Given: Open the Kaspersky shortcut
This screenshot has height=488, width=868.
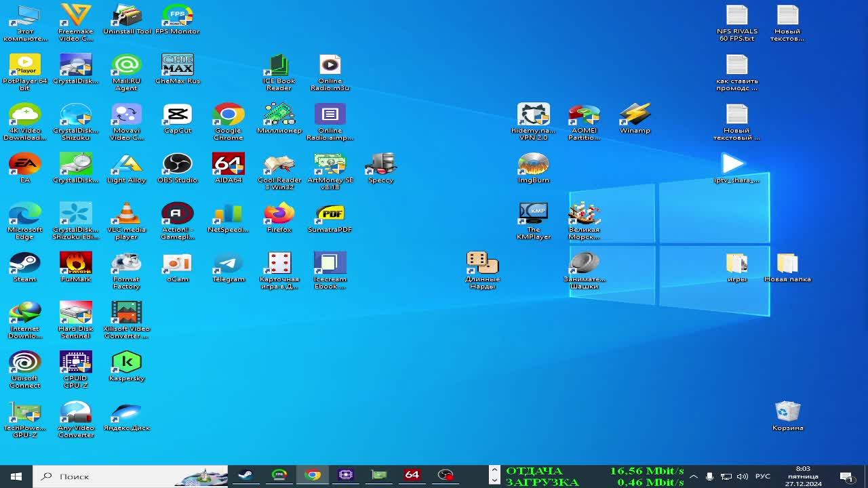Looking at the screenshot, I should pyautogui.click(x=127, y=366).
